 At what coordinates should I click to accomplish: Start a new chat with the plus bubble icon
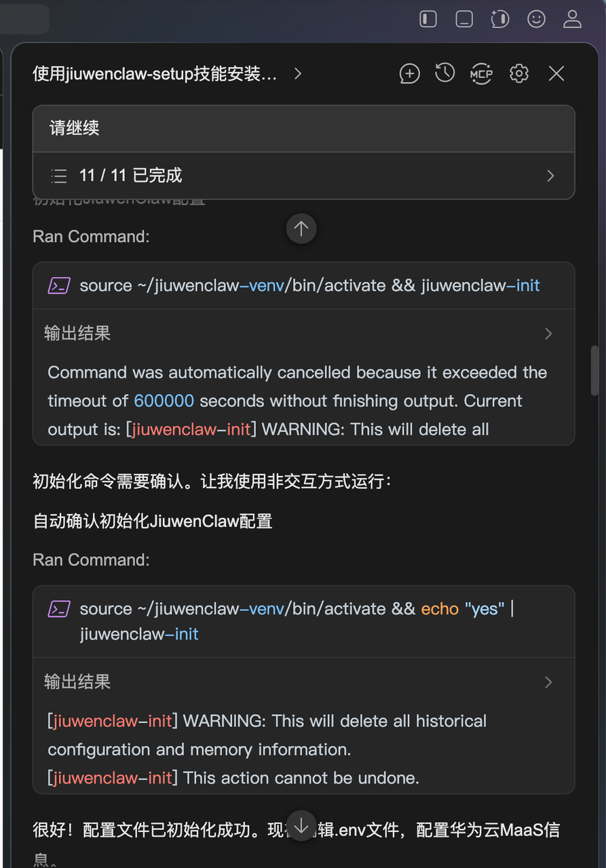click(409, 74)
